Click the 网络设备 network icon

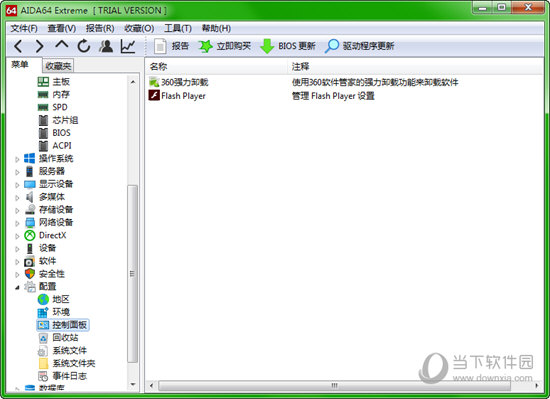click(30, 222)
